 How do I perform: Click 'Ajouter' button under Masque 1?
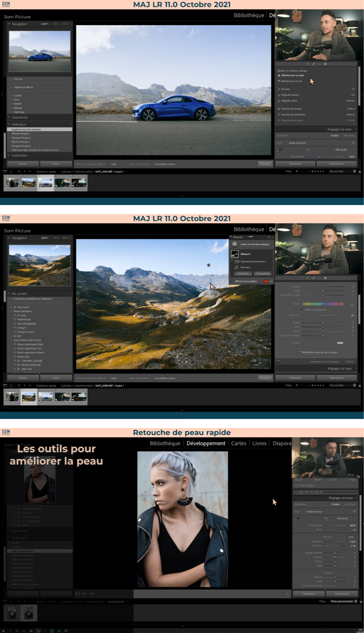(243, 273)
